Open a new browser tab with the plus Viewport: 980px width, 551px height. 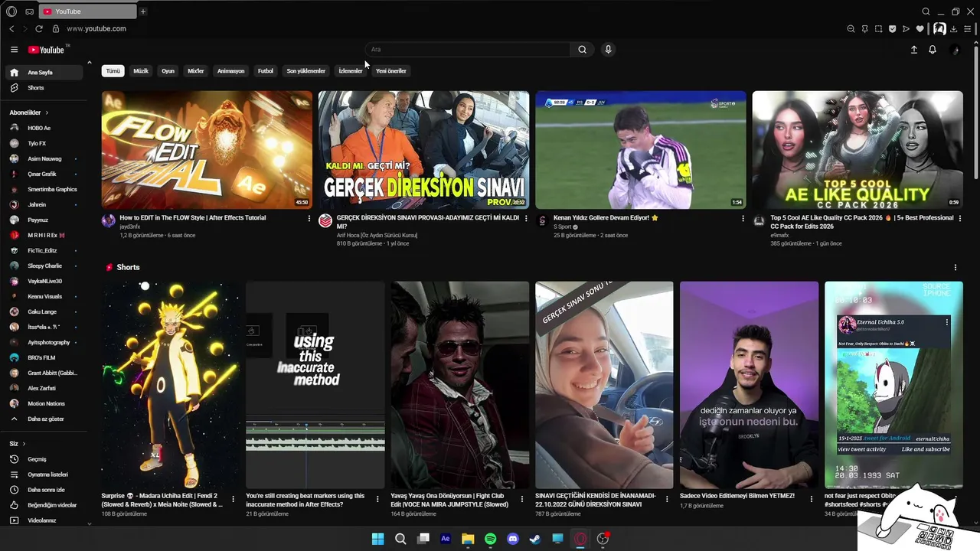[143, 11]
